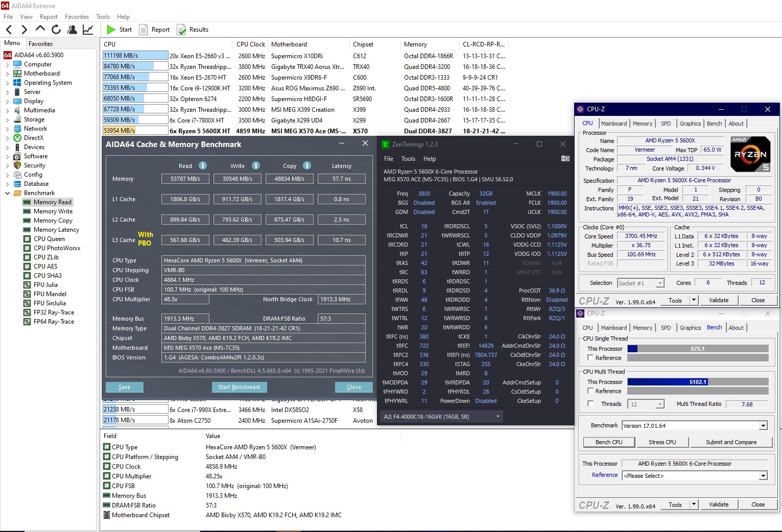Open SPD tab in upper CPU-Z window
The width and height of the screenshot is (782, 532).
(x=666, y=124)
